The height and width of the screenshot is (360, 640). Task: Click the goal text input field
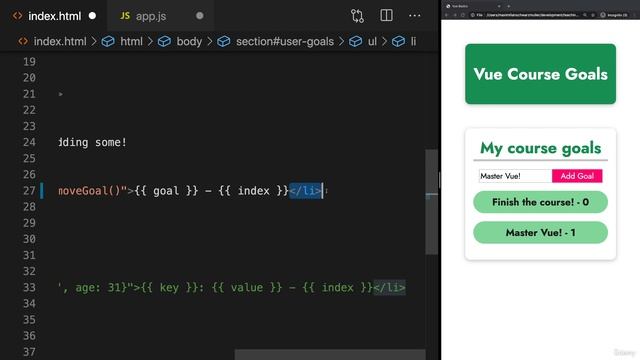point(515,176)
